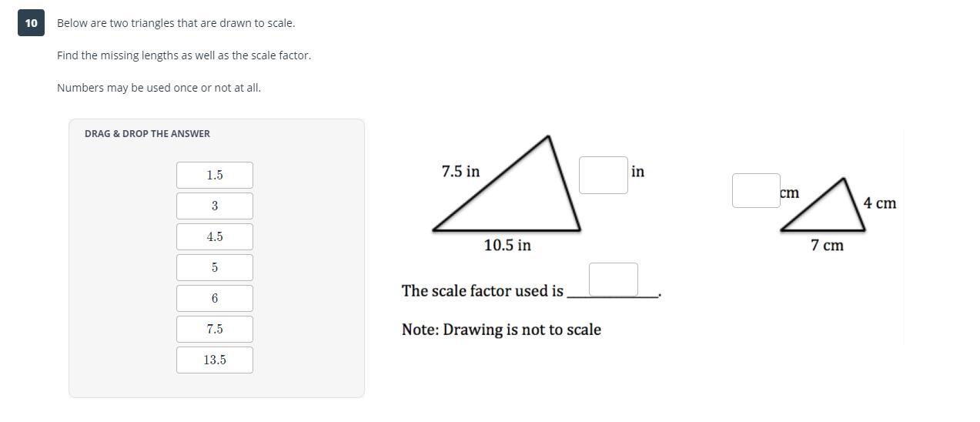
Task: Click the "4 cm" side label
Action: (x=879, y=203)
